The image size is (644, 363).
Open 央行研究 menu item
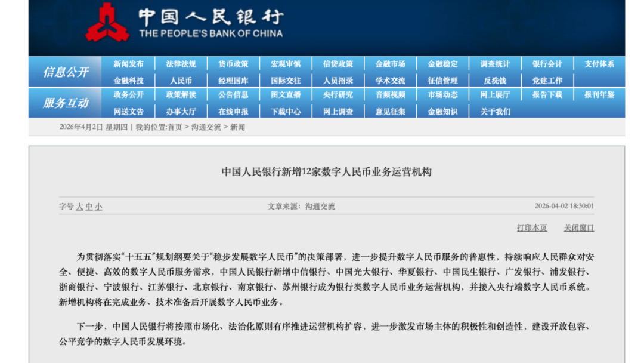(338, 94)
